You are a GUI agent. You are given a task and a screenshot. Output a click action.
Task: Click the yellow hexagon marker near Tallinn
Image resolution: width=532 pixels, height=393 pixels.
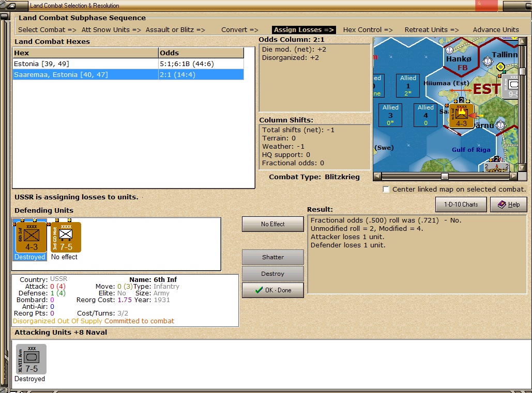[500, 67]
